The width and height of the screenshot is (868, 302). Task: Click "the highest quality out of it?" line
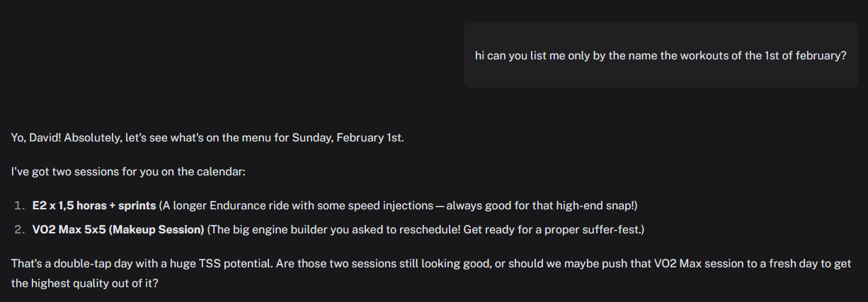(x=85, y=282)
